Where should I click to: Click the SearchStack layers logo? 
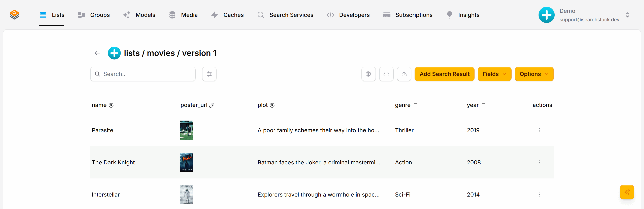[x=14, y=15]
